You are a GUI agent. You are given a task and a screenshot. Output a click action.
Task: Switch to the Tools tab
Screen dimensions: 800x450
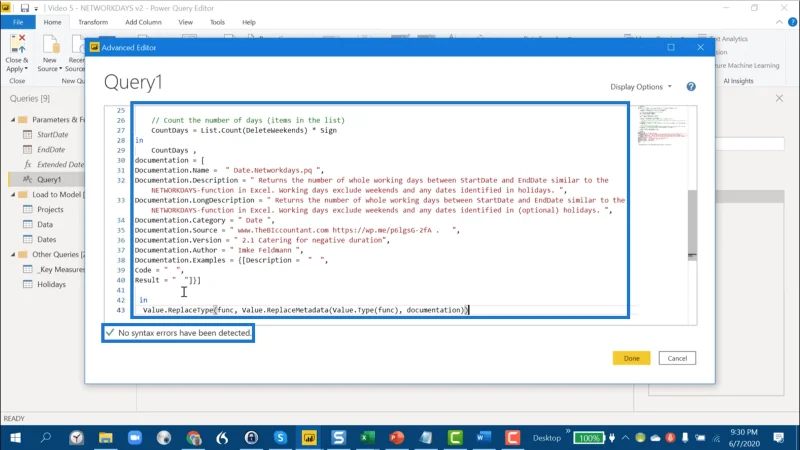coord(217,22)
